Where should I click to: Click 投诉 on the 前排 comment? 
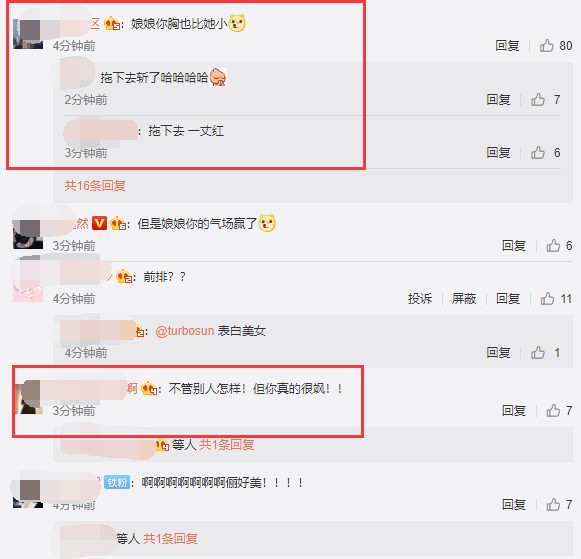(420, 298)
